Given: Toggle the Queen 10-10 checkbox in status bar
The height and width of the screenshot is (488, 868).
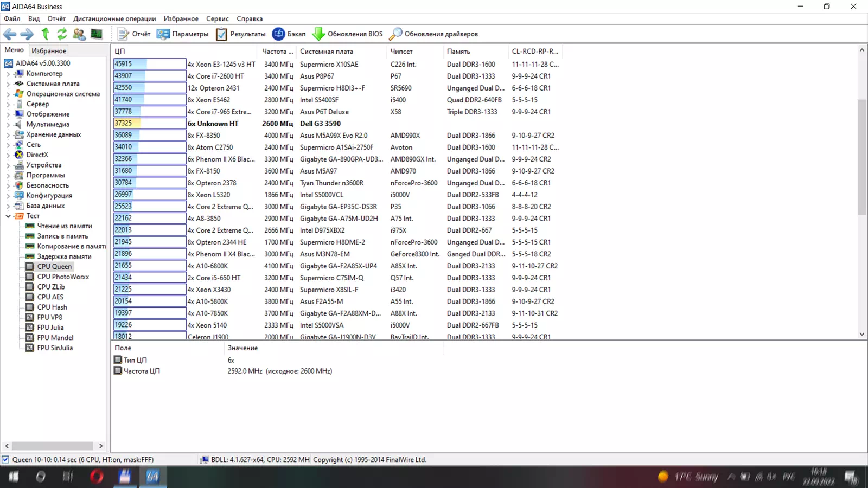Looking at the screenshot, I should (6, 459).
